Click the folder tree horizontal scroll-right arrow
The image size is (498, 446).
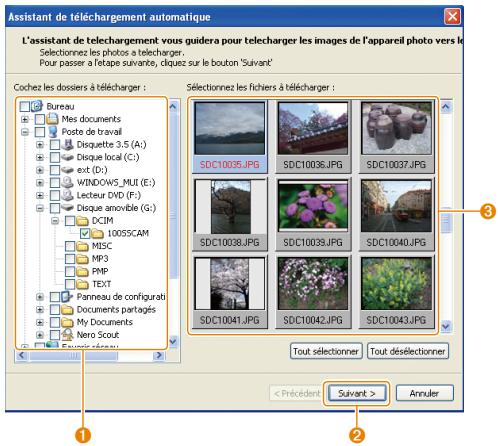[159, 356]
